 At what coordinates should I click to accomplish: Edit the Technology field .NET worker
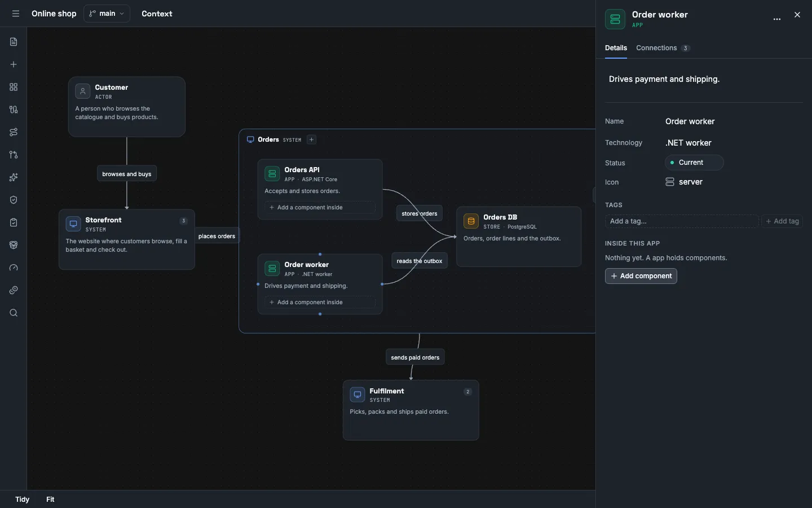click(x=688, y=143)
